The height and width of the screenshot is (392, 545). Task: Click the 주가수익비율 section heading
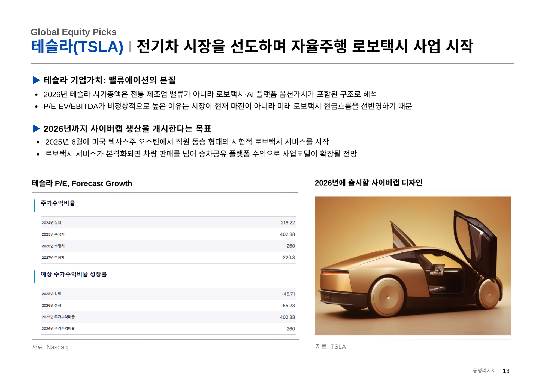click(x=58, y=203)
